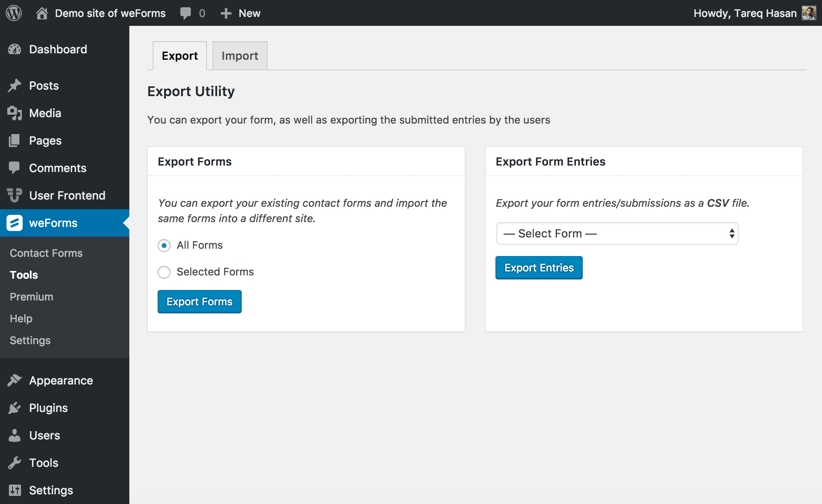Open the Settings submenu under weForms
The image size is (822, 504).
[x=31, y=340]
